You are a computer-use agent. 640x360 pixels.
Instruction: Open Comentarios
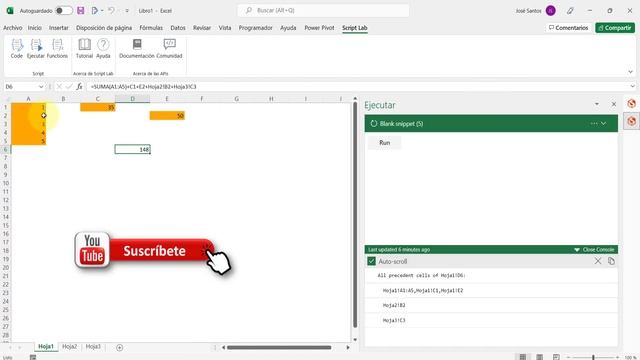[568, 28]
